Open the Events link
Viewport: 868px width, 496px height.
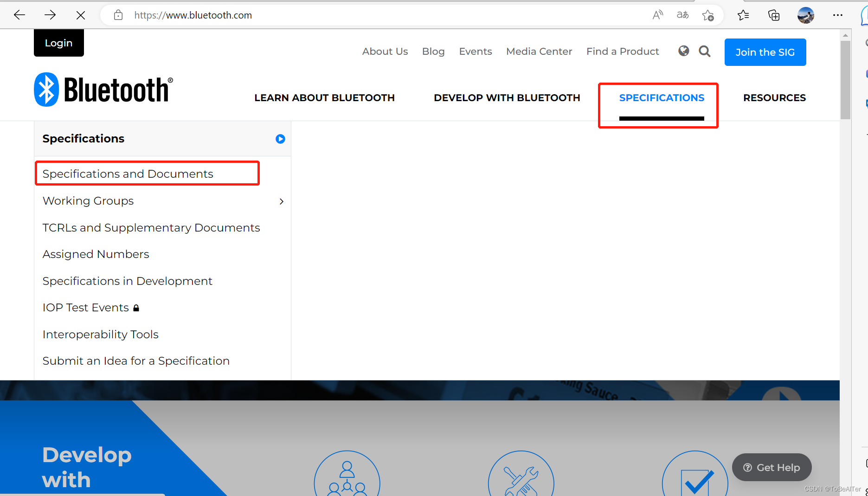476,52
